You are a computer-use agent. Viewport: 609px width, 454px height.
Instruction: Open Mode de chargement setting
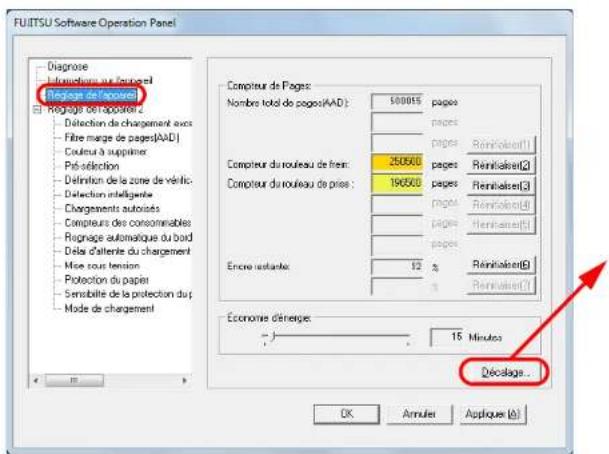pos(109,308)
